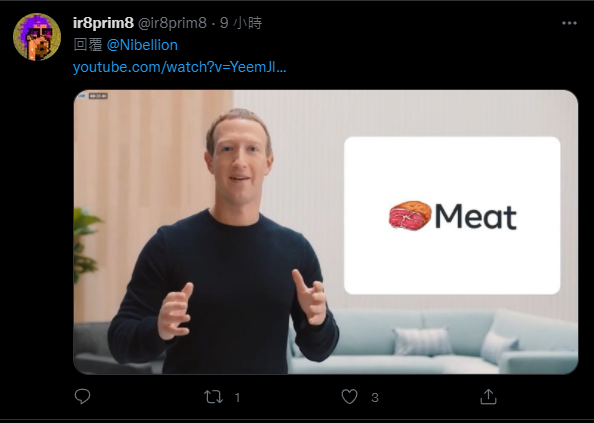Image resolution: width=594 pixels, height=423 pixels.
Task: Expand the attached Meat video thumbnail
Action: pos(325,232)
